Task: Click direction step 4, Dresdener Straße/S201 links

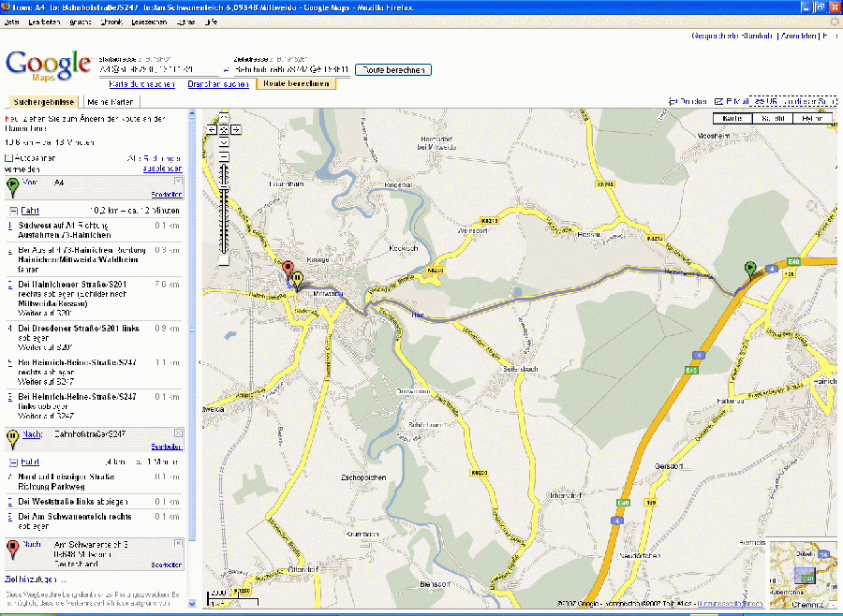Action: coord(95,338)
